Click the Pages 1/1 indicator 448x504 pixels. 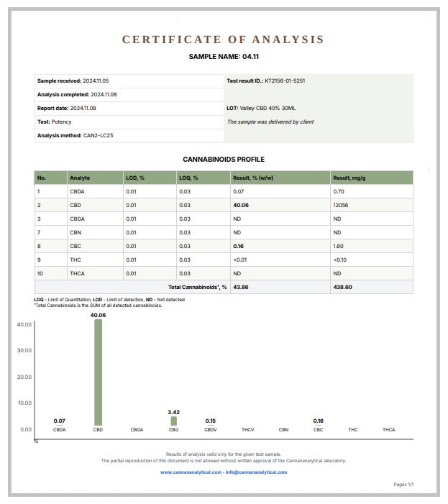403,485
